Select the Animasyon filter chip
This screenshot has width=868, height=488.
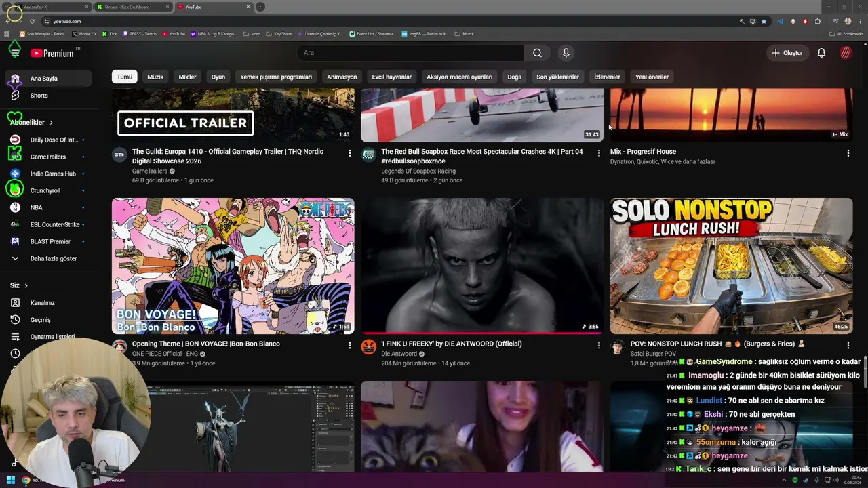[342, 77]
